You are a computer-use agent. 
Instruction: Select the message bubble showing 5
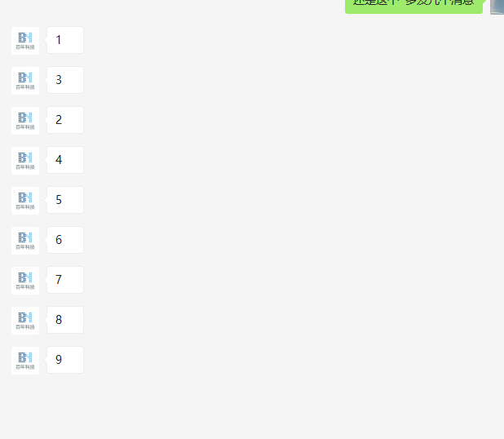[65, 200]
